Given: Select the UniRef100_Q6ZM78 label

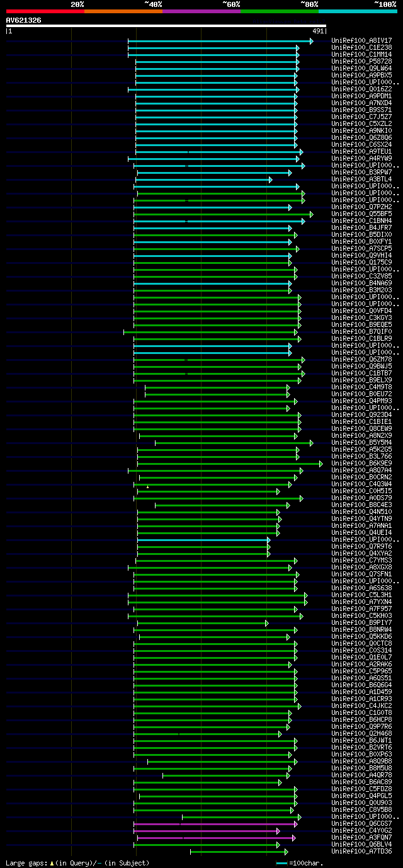Looking at the screenshot, I should 361,359.
